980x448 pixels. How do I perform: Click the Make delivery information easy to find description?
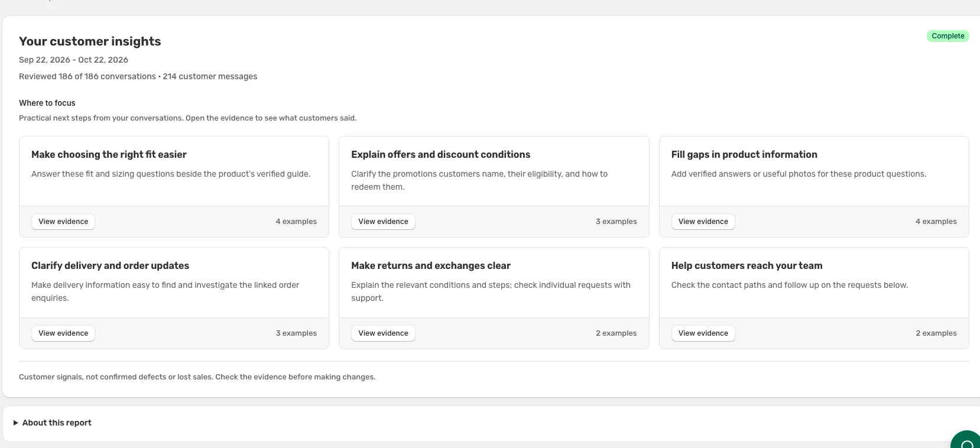tap(165, 291)
